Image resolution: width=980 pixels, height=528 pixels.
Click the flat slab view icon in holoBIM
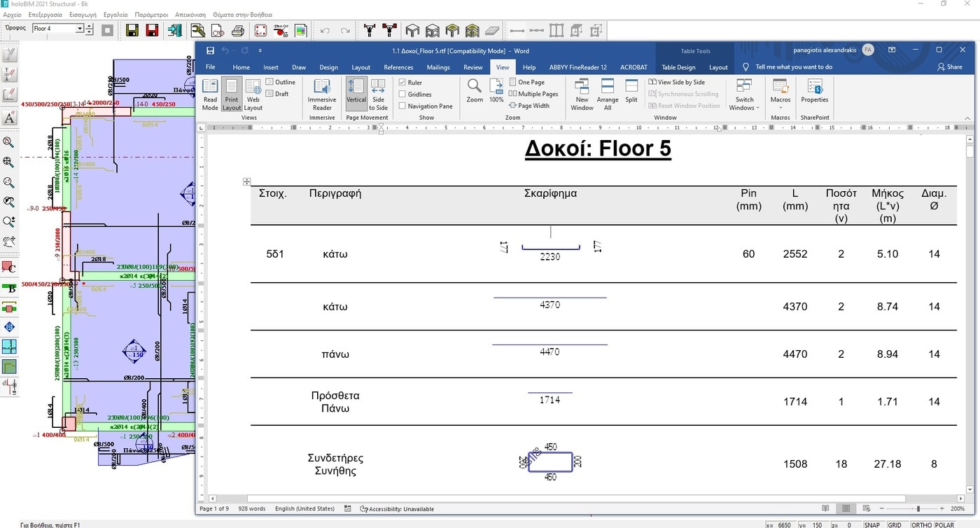click(x=493, y=30)
